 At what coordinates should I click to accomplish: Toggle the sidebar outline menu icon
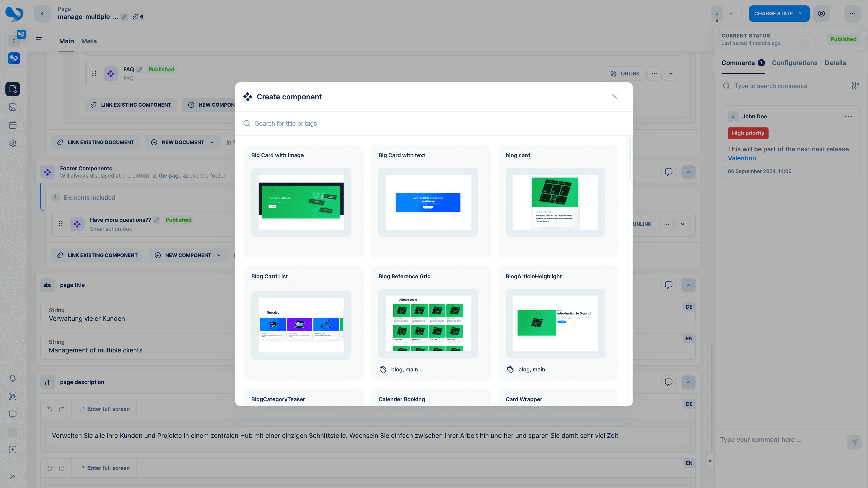[x=39, y=40]
